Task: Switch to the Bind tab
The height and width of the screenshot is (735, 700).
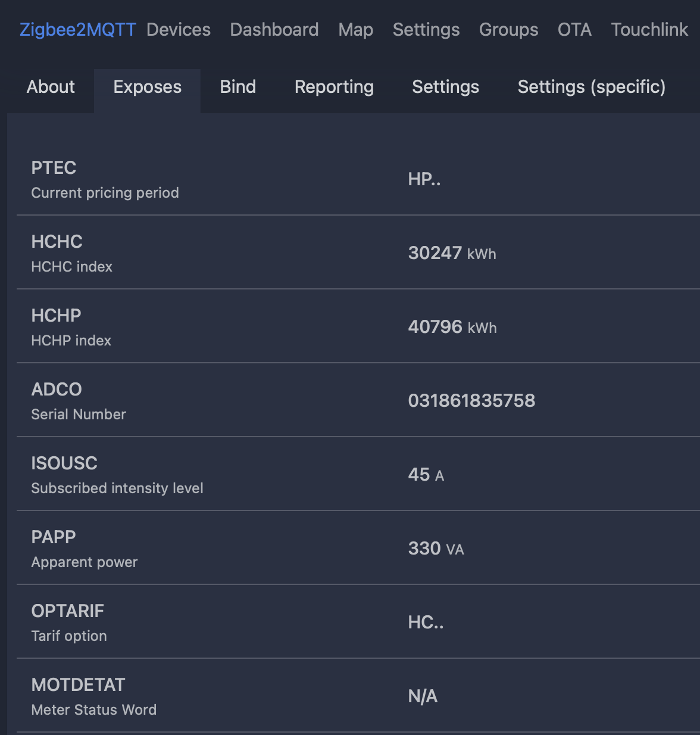Action: (238, 87)
